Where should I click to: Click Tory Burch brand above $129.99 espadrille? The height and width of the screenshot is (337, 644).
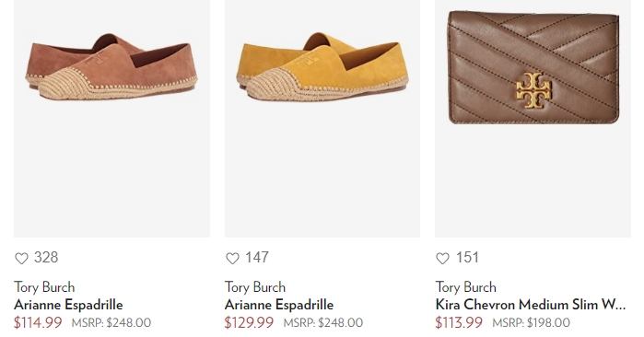click(255, 287)
